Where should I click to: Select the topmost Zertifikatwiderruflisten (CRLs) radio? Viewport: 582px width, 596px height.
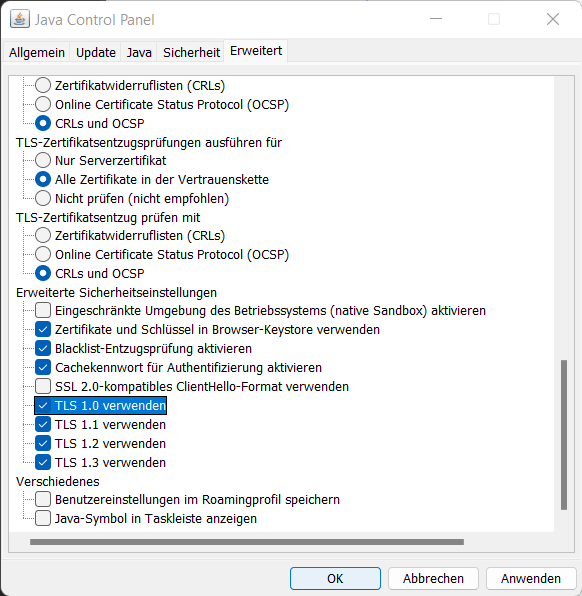coord(43,85)
